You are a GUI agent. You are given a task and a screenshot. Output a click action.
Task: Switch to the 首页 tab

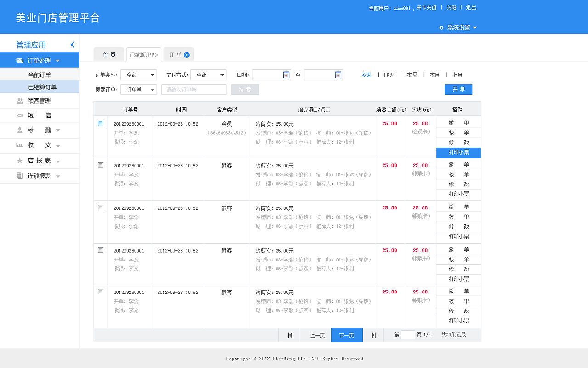[109, 54]
